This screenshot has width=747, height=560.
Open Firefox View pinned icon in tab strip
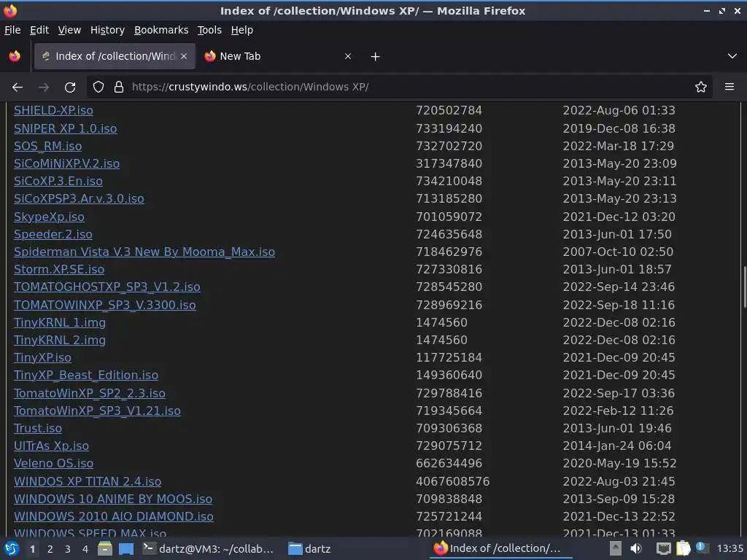coord(15,56)
